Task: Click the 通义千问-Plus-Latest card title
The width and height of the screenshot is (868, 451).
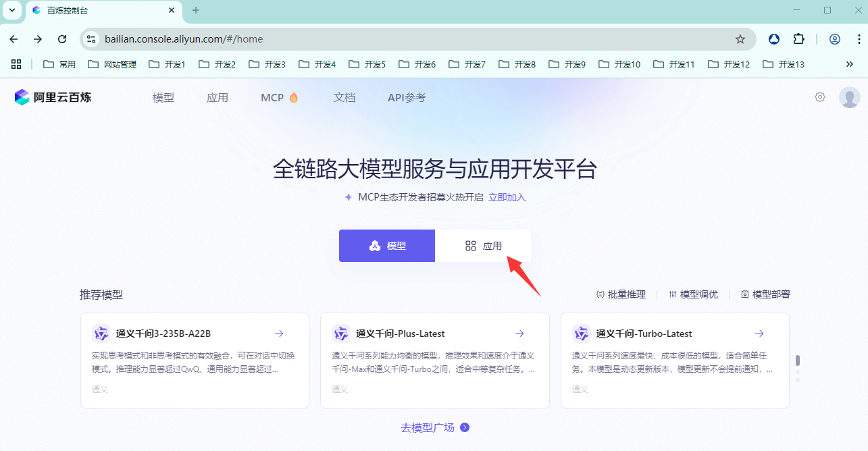Action: pos(401,334)
